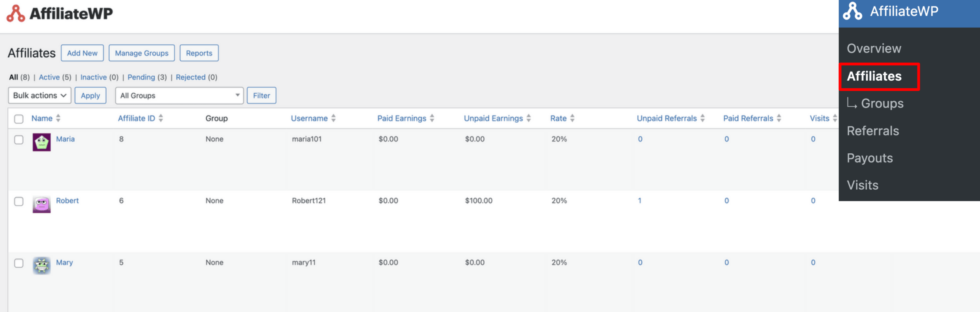
Task: Click the Name column header
Action: tap(42, 118)
